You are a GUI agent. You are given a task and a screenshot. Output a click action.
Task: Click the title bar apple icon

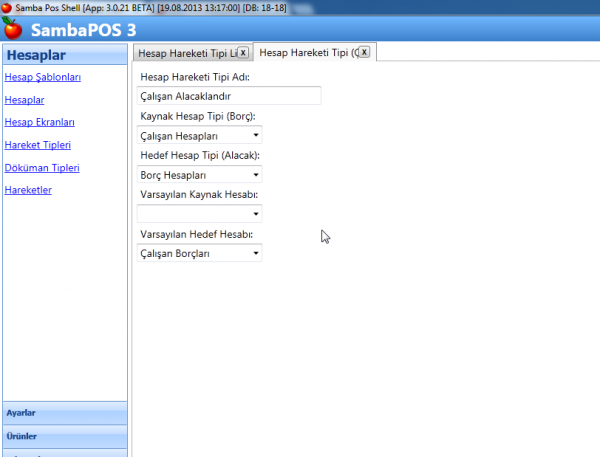click(x=7, y=7)
